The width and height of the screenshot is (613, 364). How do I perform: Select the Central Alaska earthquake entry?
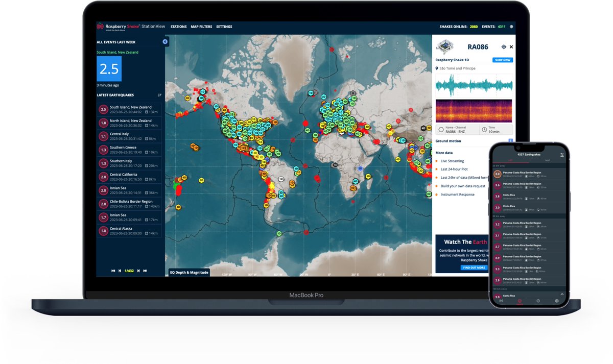click(129, 231)
